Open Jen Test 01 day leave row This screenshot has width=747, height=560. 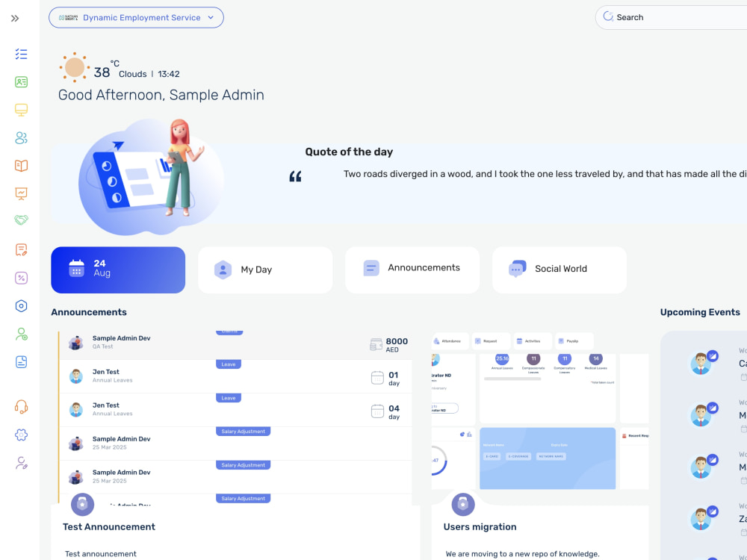click(236, 376)
